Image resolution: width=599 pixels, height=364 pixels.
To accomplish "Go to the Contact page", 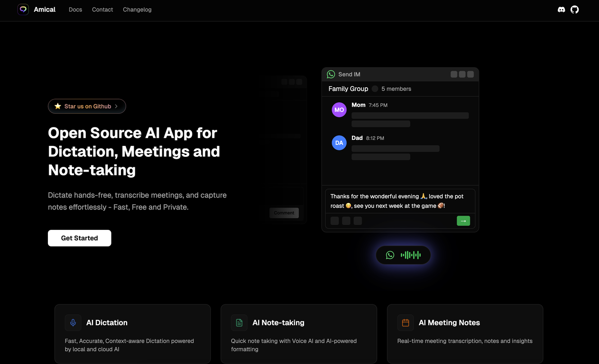I will 102,9.
